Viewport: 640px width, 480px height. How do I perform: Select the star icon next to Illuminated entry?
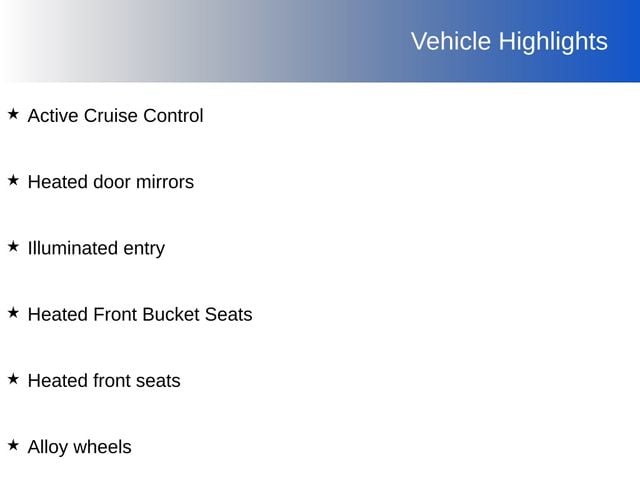pos(13,247)
